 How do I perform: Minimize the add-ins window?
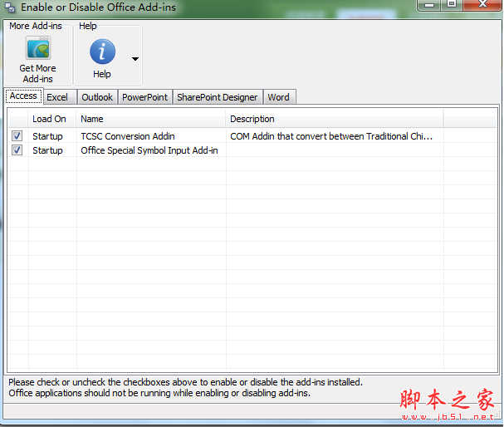point(429,4)
